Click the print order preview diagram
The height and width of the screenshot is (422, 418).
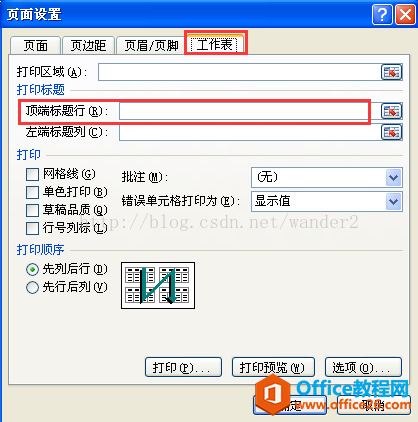coord(158,285)
